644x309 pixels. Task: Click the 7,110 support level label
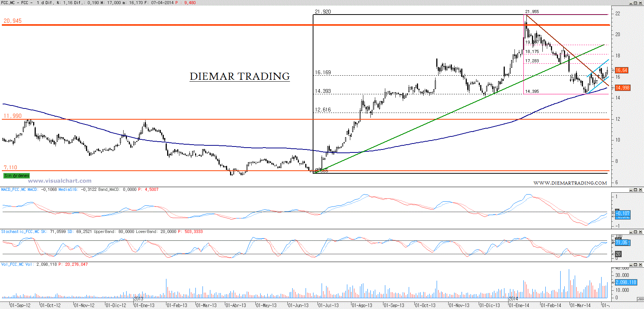10,167
